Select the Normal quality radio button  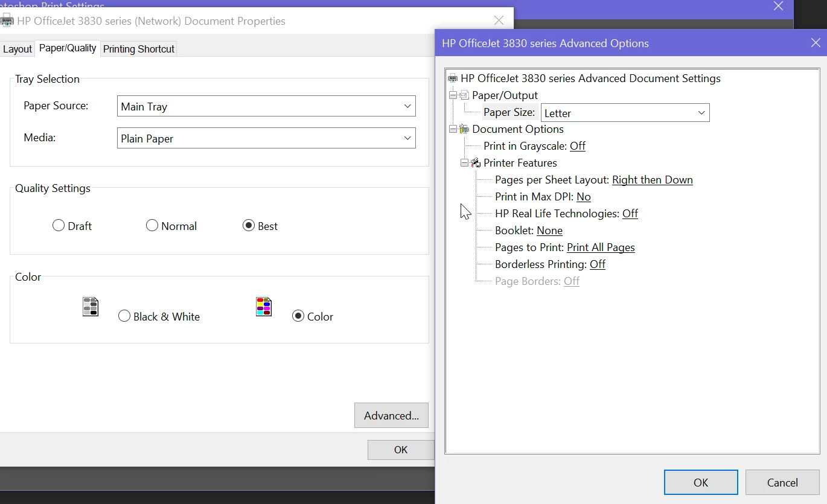pos(152,226)
